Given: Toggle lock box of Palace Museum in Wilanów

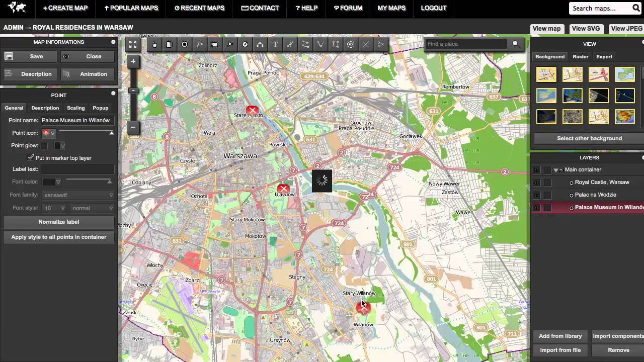Looking at the screenshot, I should click(547, 208).
